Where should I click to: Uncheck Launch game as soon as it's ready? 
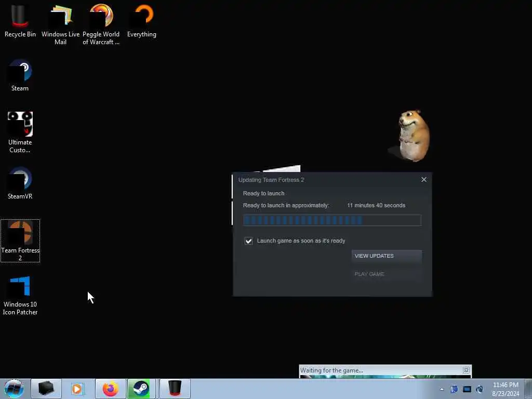pos(249,241)
